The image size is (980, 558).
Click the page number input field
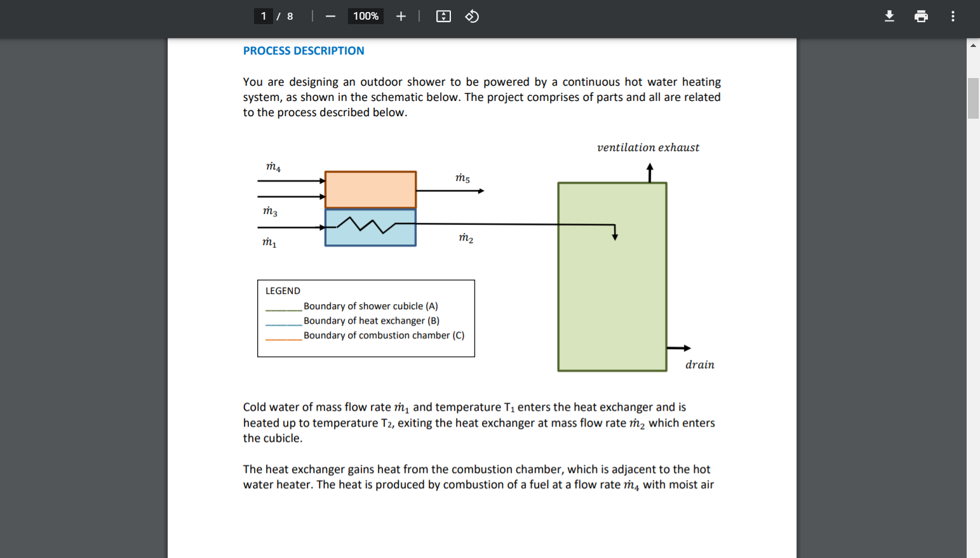[x=263, y=16]
